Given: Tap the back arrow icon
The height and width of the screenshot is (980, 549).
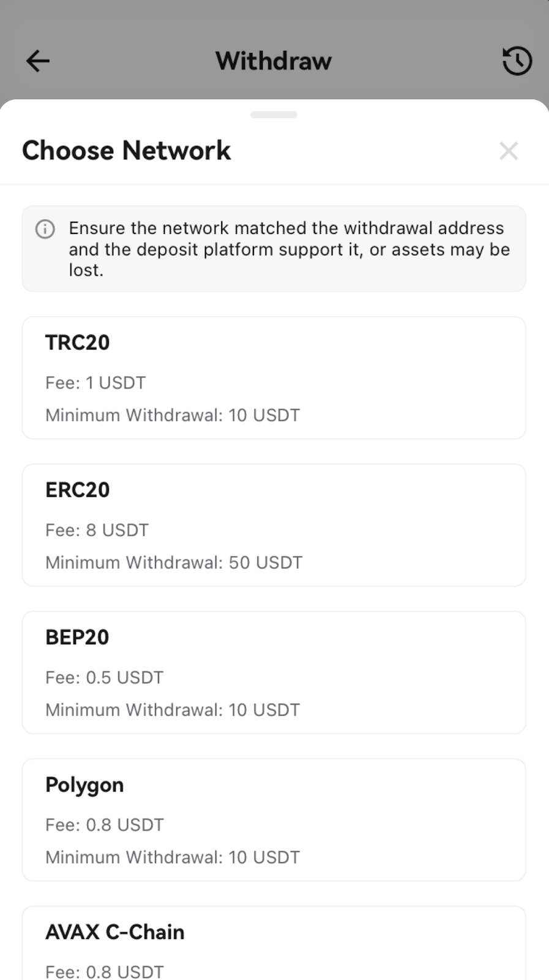Looking at the screenshot, I should (x=37, y=61).
